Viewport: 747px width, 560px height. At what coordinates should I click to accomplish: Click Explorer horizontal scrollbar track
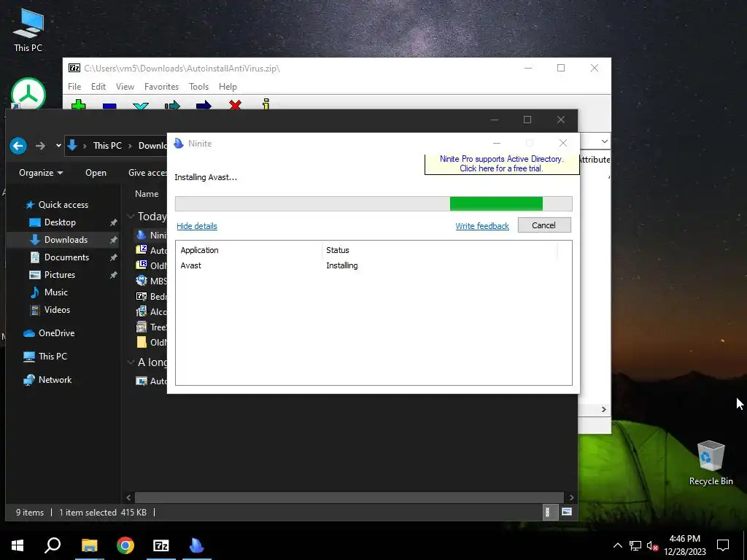point(349,497)
